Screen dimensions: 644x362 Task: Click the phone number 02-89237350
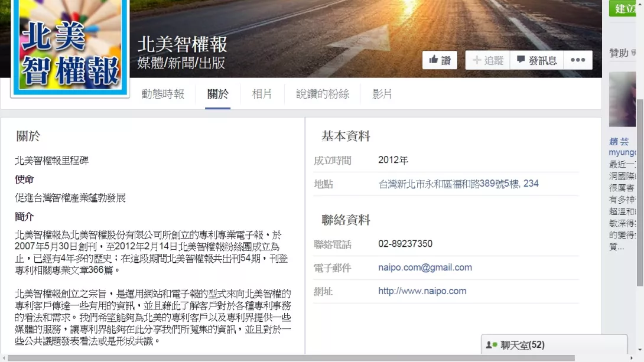click(x=405, y=244)
